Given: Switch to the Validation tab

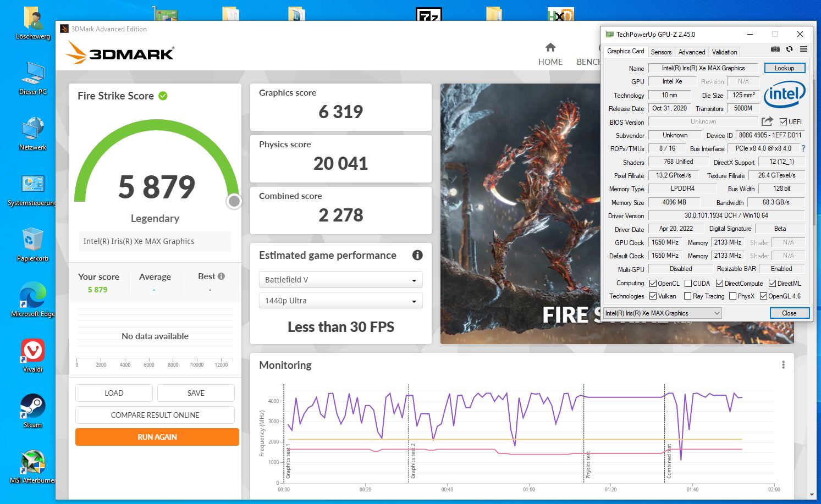Looking at the screenshot, I should (x=724, y=52).
